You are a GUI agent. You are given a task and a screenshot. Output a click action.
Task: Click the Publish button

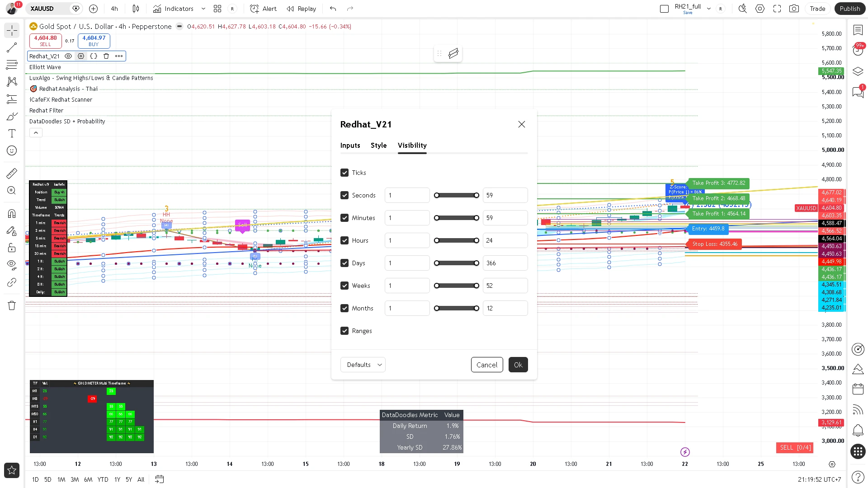849,9
